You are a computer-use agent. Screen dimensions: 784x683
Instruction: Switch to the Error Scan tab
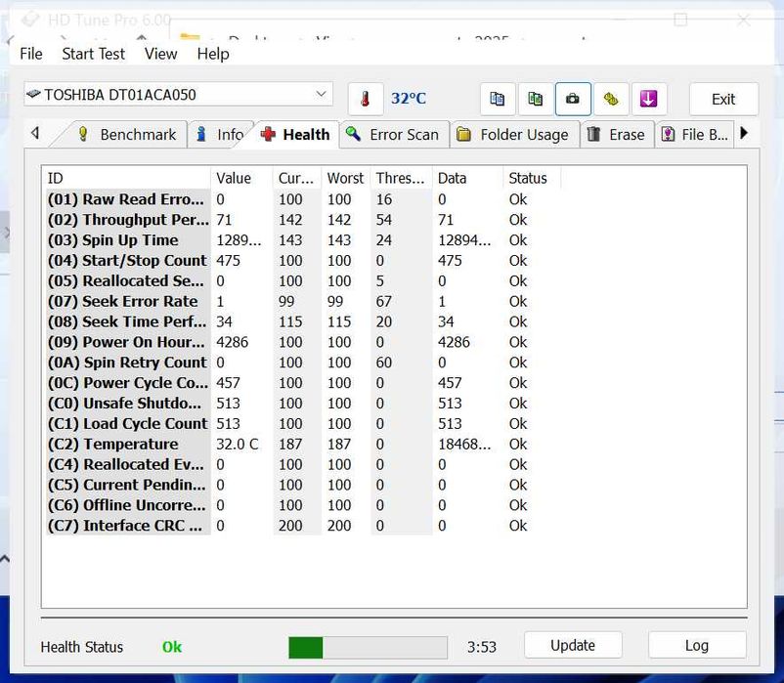pyautogui.click(x=395, y=135)
